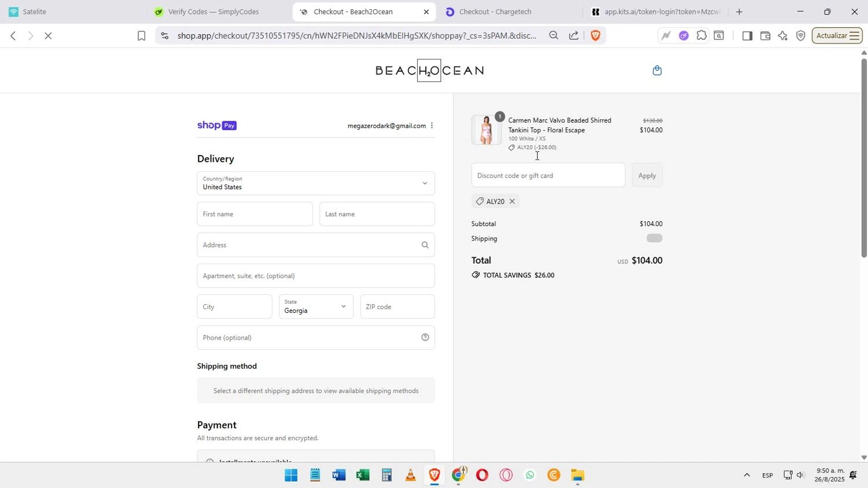
Task: Click the tankini product thumbnail
Action: 486,130
